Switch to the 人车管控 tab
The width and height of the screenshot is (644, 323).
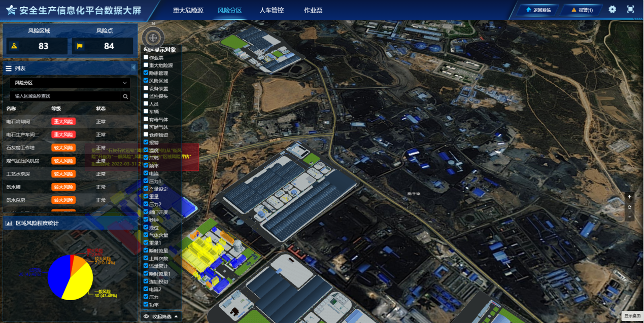(272, 10)
